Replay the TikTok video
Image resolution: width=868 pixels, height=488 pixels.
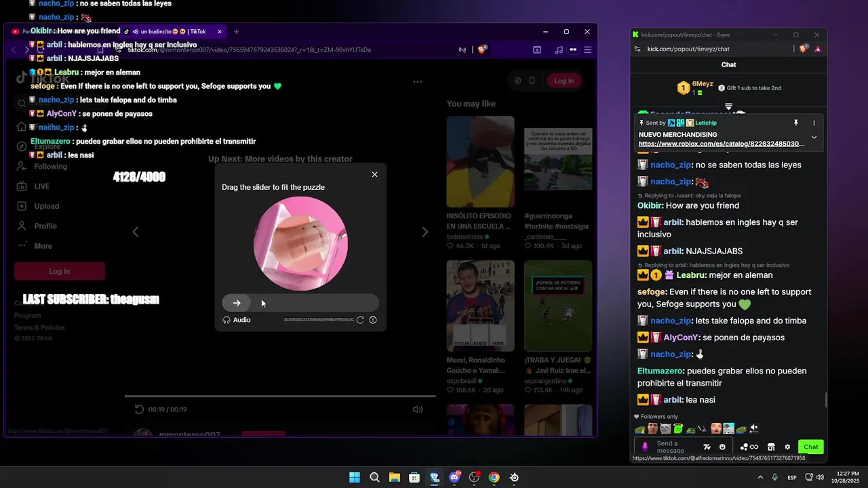139,409
